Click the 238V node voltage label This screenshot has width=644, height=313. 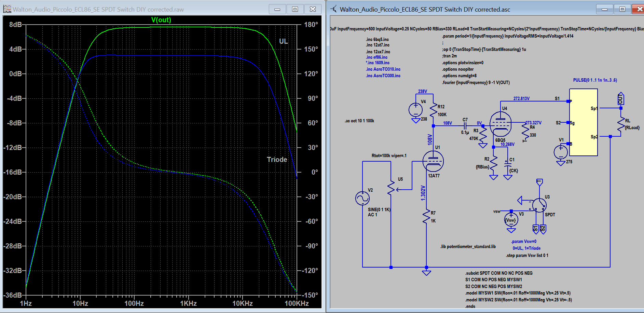423,92
